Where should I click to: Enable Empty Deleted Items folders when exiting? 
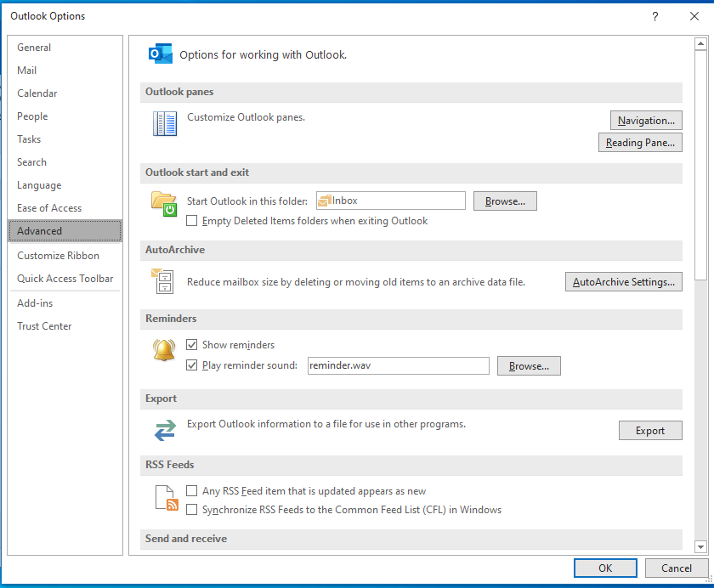click(192, 221)
